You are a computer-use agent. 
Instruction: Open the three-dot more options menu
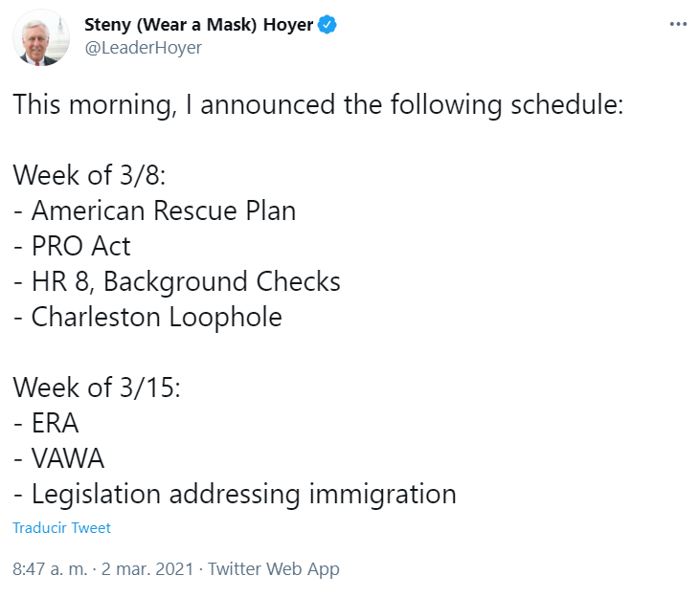pos(678,24)
